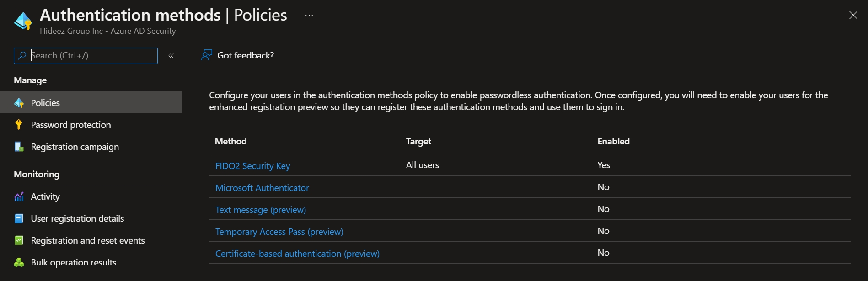Click the Got feedback person icon
Screen dimensions: 868x281
tap(207, 55)
